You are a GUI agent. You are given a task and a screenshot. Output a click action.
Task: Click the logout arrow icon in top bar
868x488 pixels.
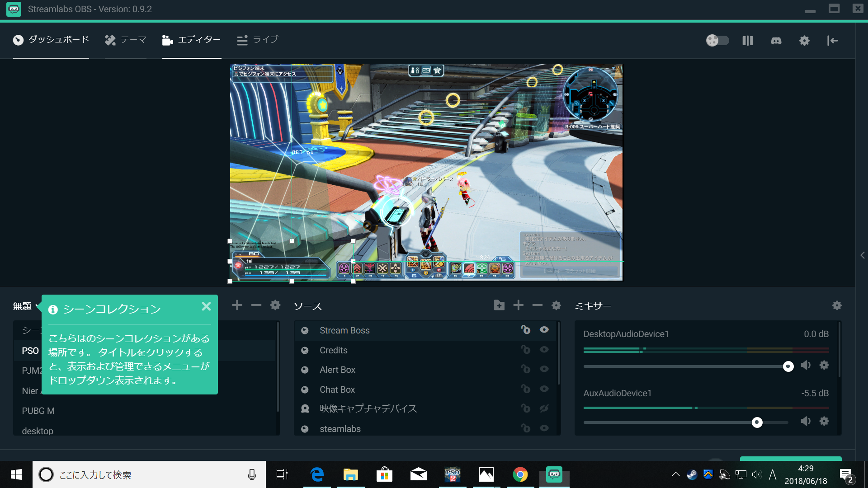832,41
